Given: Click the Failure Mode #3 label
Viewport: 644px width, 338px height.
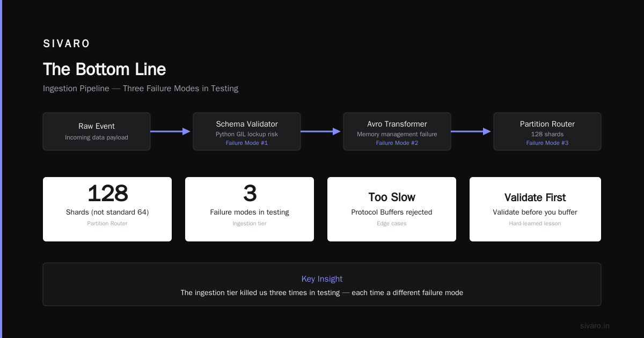Looking at the screenshot, I should 547,143.
